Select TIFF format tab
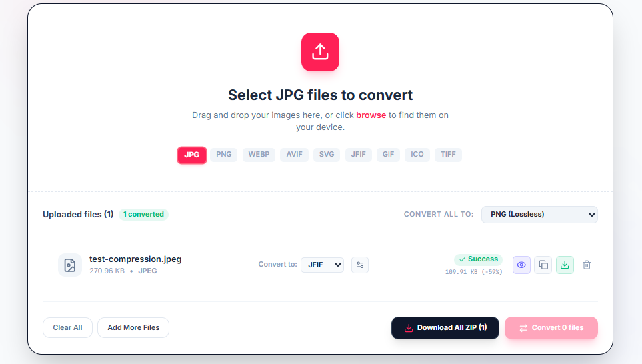 pyautogui.click(x=448, y=155)
